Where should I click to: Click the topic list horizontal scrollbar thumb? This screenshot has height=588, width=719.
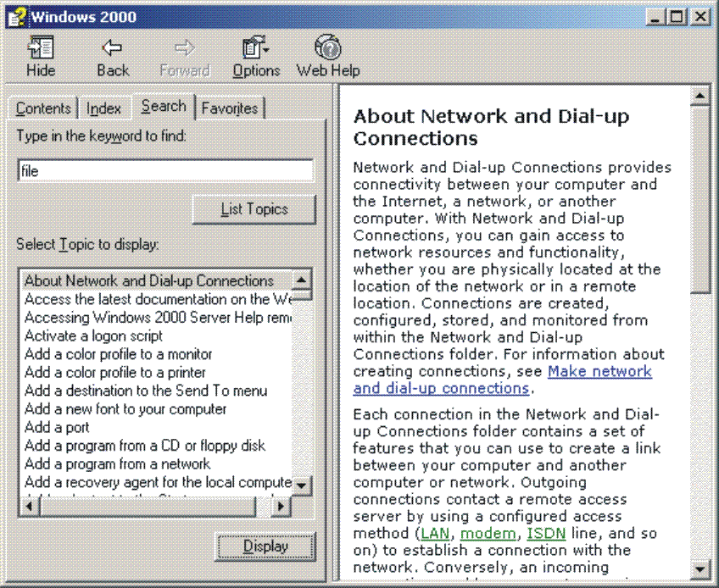pyautogui.click(x=148, y=507)
